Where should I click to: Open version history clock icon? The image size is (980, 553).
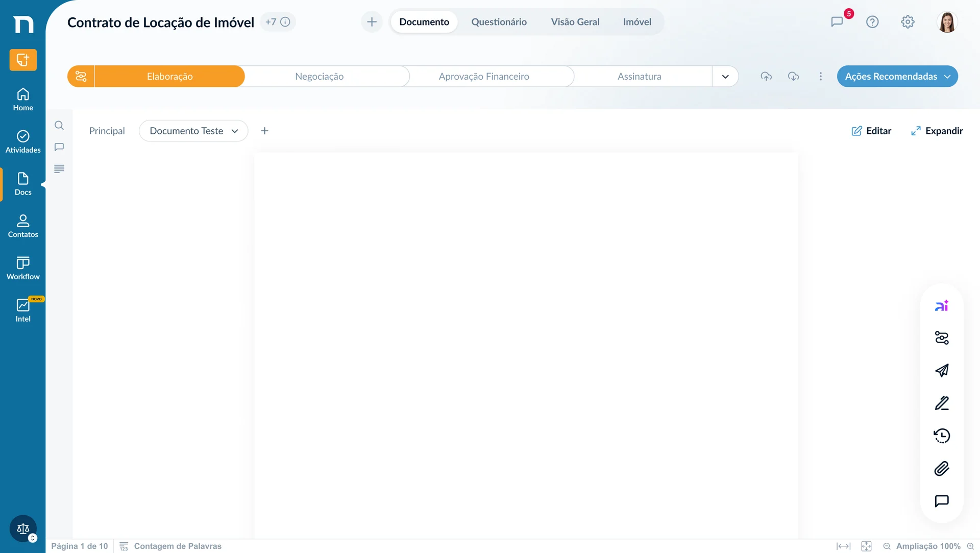942,436
